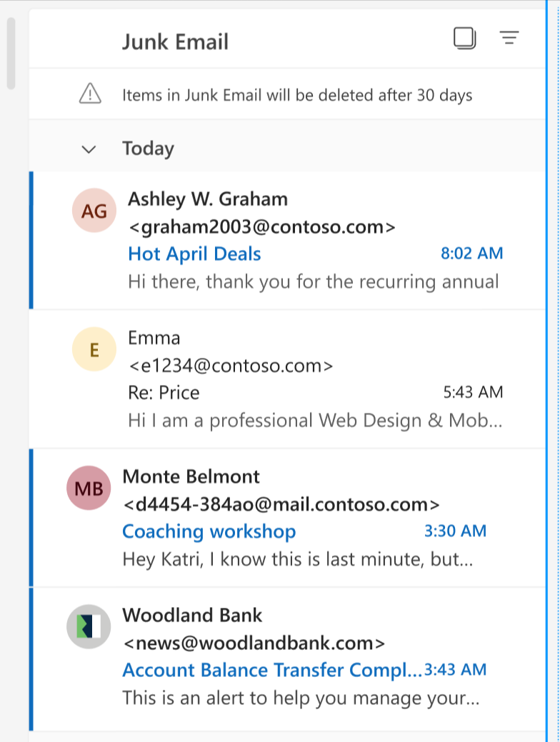This screenshot has height=742, width=560.
Task: Click the Today group header label
Action: point(148,149)
